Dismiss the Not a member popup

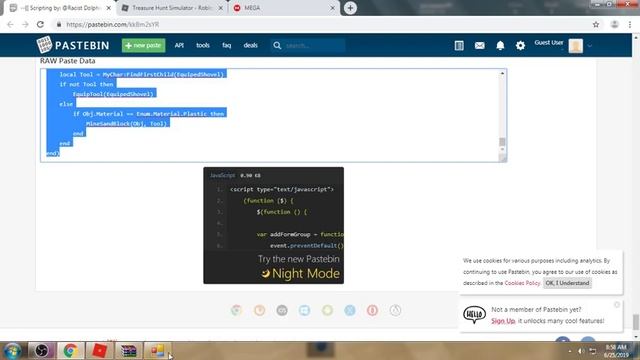tap(617, 305)
